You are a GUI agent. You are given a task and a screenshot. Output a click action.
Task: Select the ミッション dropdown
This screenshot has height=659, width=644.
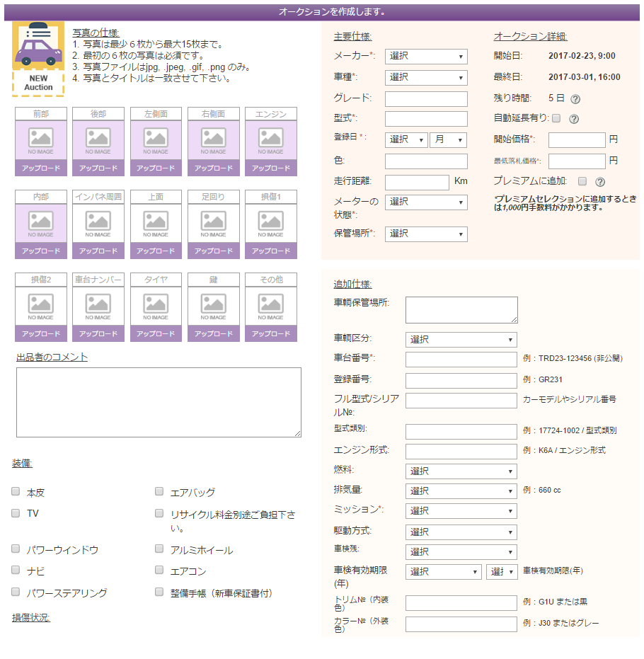coord(461,510)
